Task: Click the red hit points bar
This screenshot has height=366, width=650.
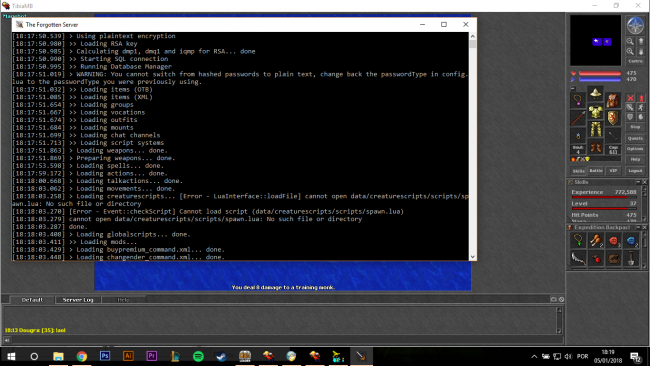Action: pyautogui.click(x=599, y=73)
